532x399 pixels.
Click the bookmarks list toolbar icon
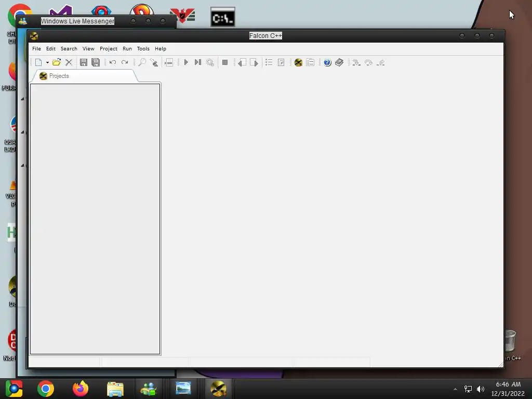pos(269,62)
